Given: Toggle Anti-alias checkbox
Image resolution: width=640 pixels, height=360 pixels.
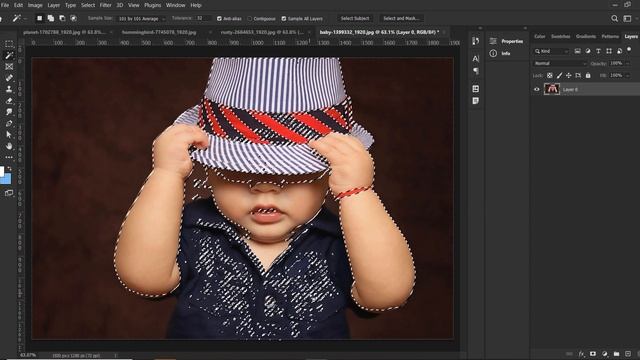Looking at the screenshot, I should click(x=219, y=19).
